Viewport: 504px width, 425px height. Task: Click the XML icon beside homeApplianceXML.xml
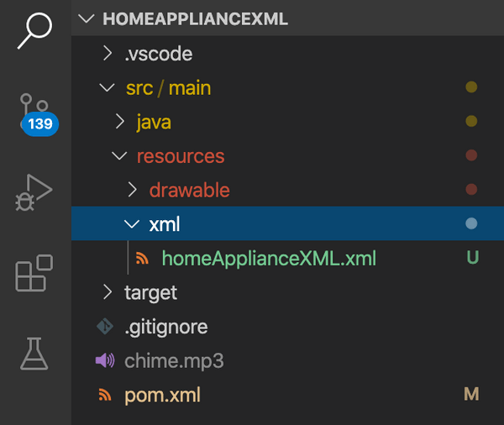[142, 259]
